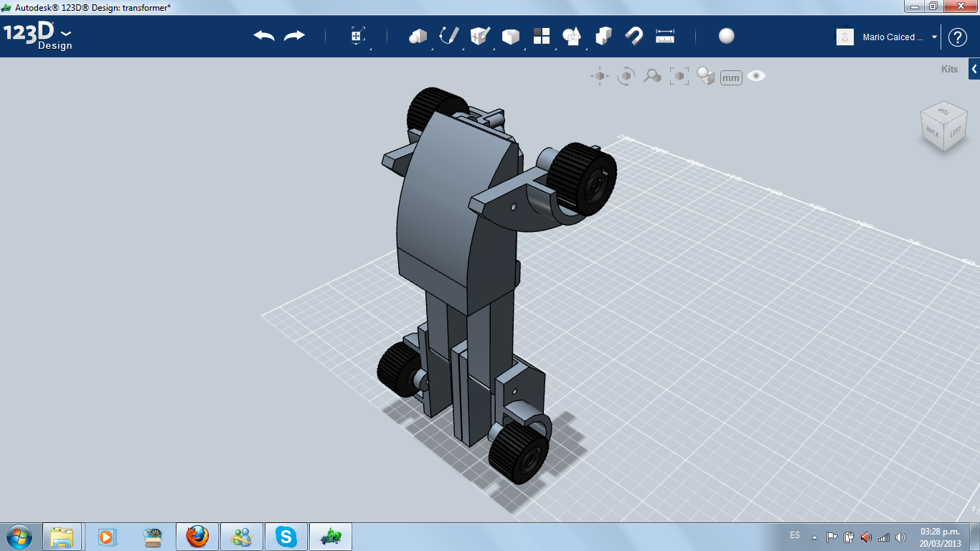Open the Help question mark

tap(958, 37)
